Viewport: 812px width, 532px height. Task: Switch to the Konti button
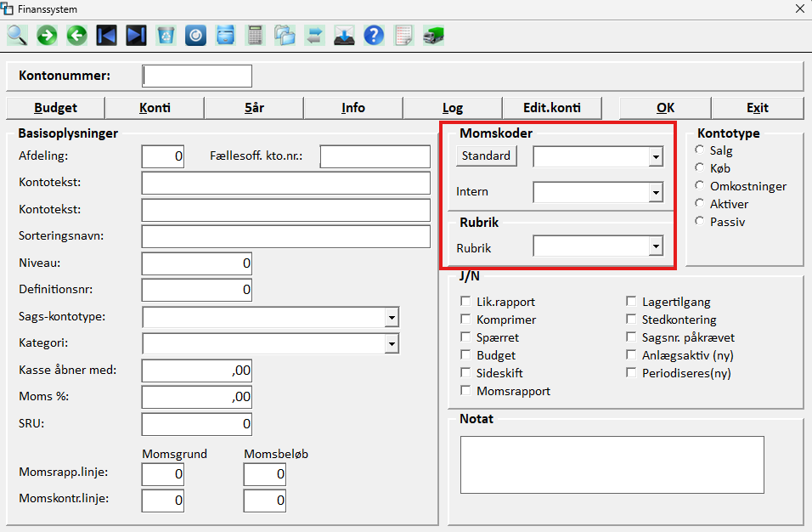(x=155, y=108)
